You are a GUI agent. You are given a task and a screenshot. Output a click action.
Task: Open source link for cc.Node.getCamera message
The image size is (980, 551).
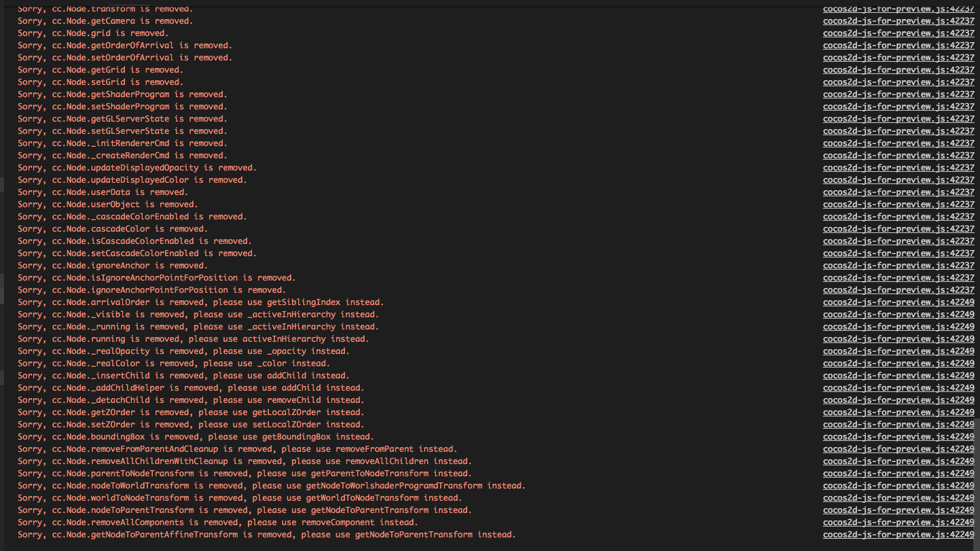(x=899, y=21)
